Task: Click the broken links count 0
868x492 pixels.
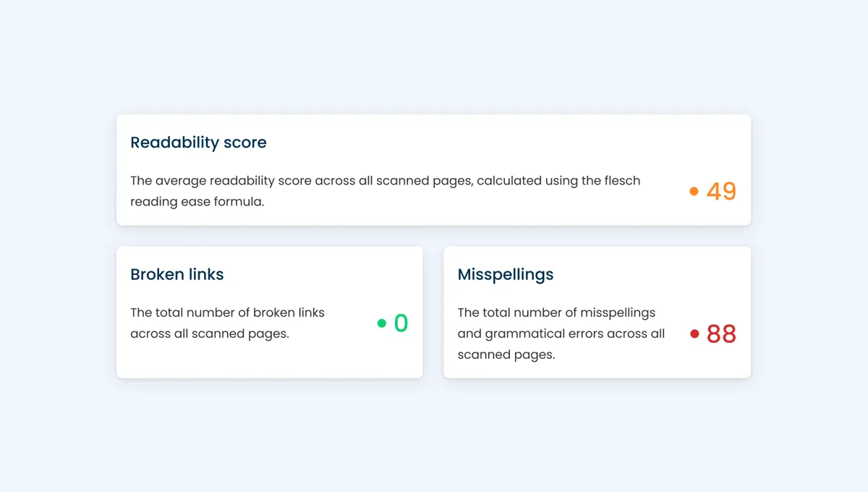Action: tap(401, 323)
